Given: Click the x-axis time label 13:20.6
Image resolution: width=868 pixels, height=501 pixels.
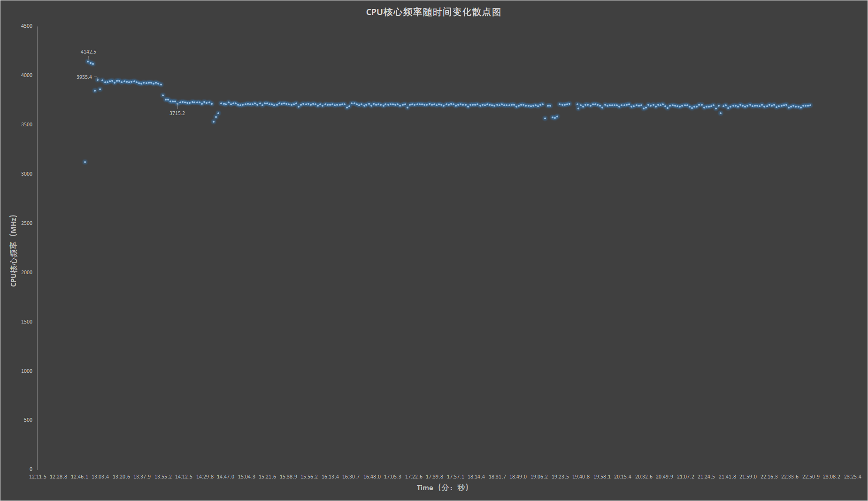Looking at the screenshot, I should click(x=121, y=477).
